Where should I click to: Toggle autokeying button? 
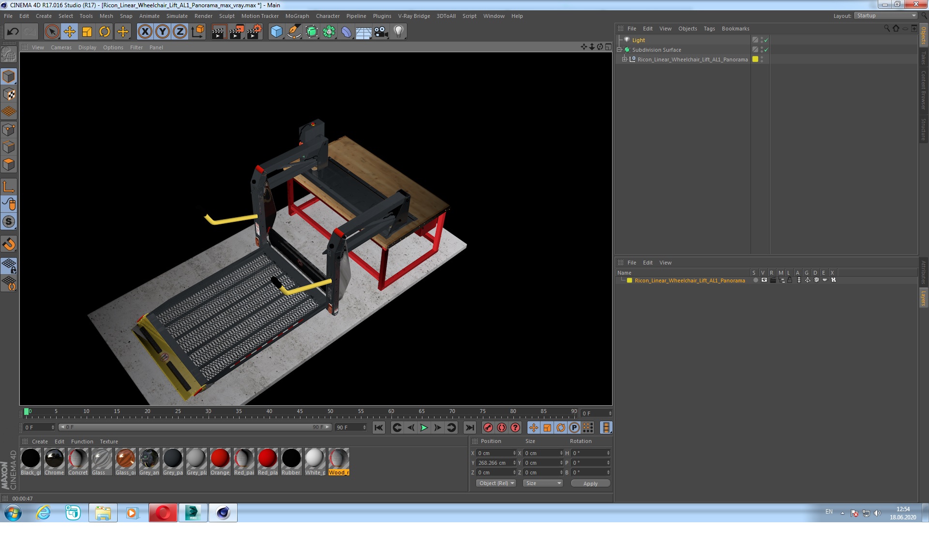pyautogui.click(x=502, y=427)
